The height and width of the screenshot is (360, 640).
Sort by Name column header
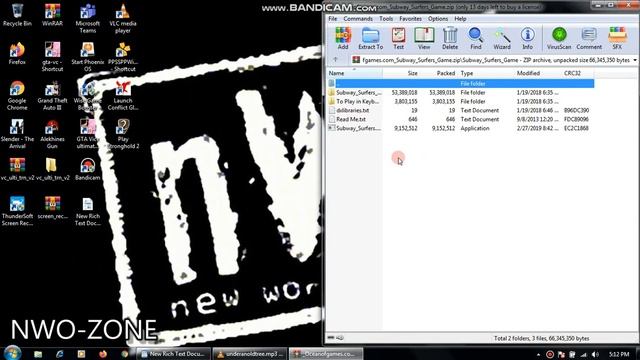(355, 73)
